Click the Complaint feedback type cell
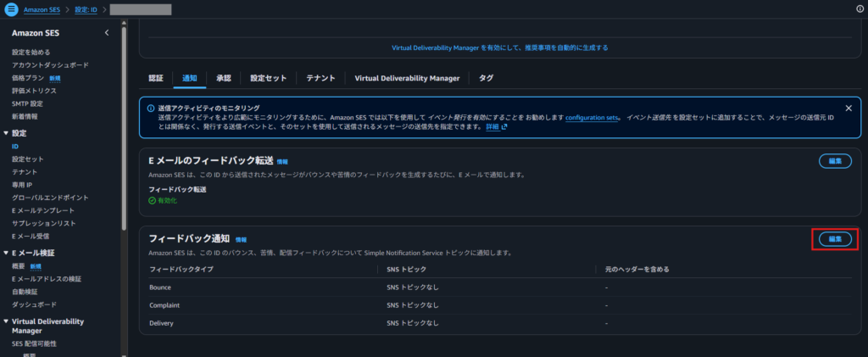 (x=164, y=305)
